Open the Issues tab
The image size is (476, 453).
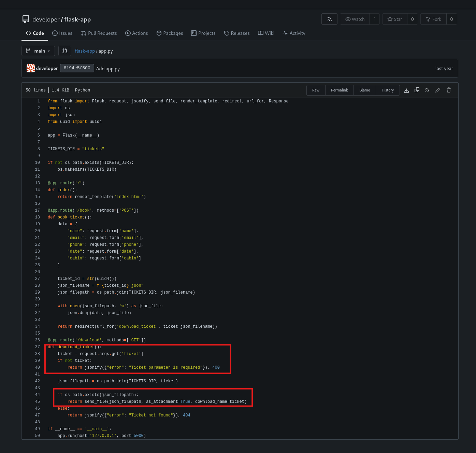click(x=62, y=33)
